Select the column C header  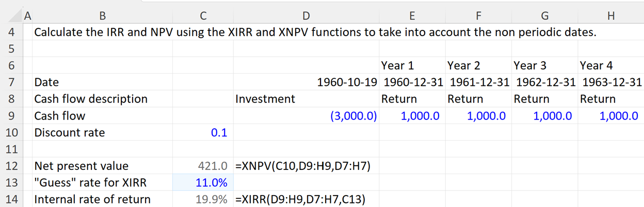pyautogui.click(x=203, y=16)
